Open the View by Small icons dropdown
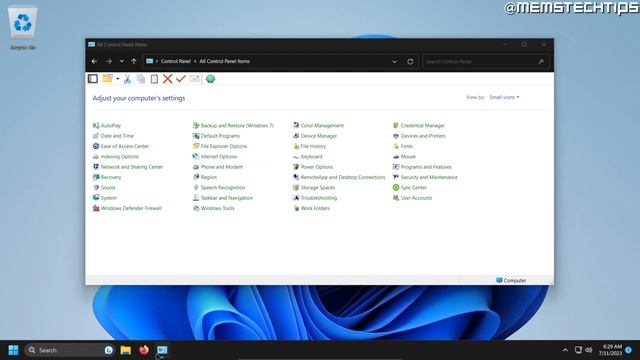 [x=504, y=97]
